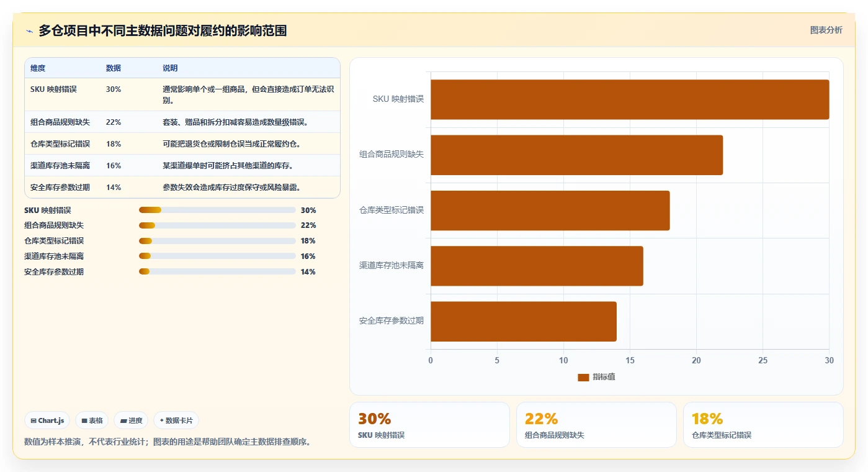Click the 14% value in table
The height and width of the screenshot is (472, 868).
[x=114, y=188]
